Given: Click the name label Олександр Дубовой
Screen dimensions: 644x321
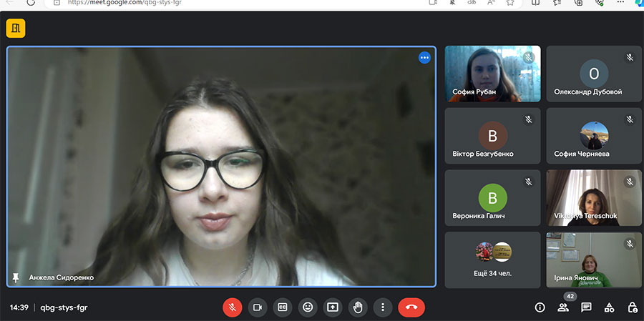Looking at the screenshot, I should 587,92.
